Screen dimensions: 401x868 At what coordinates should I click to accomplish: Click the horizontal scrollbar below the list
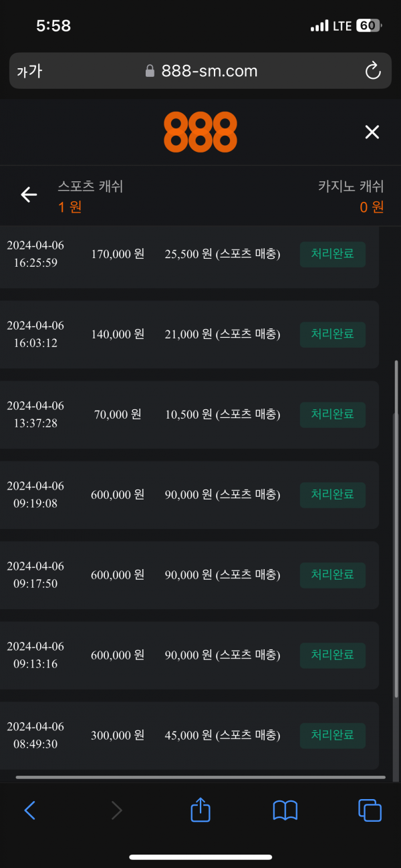200,777
